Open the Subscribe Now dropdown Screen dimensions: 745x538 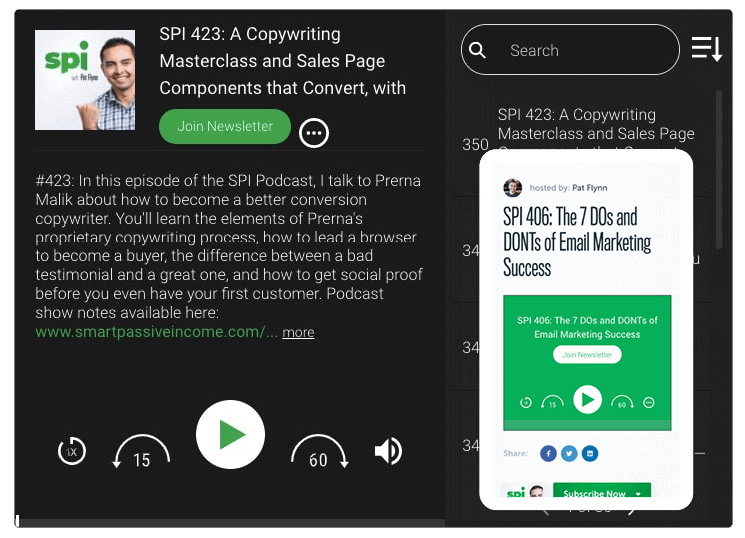[x=602, y=491]
